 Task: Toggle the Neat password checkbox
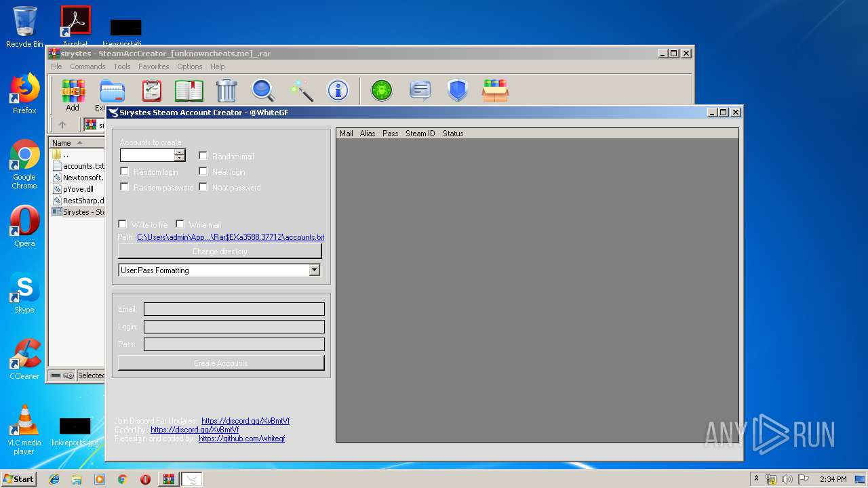click(x=203, y=187)
